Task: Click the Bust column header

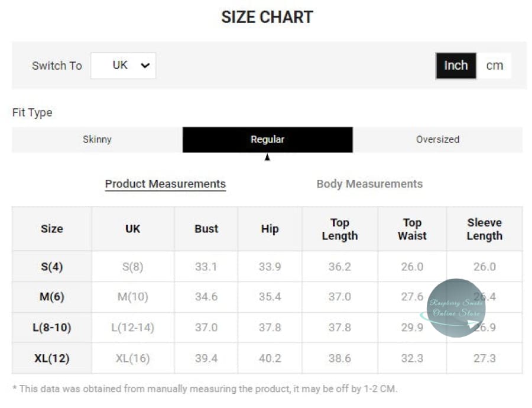Action: [206, 229]
